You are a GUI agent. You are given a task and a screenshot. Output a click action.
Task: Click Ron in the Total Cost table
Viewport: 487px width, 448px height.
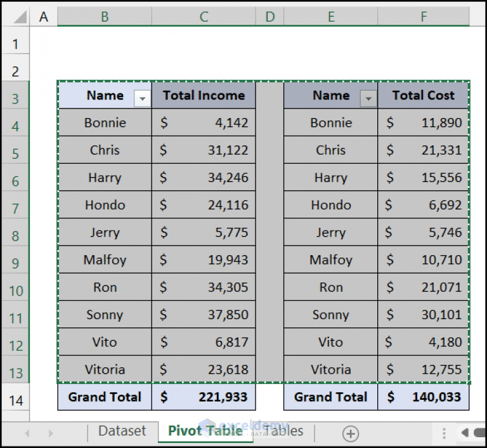[x=331, y=287]
